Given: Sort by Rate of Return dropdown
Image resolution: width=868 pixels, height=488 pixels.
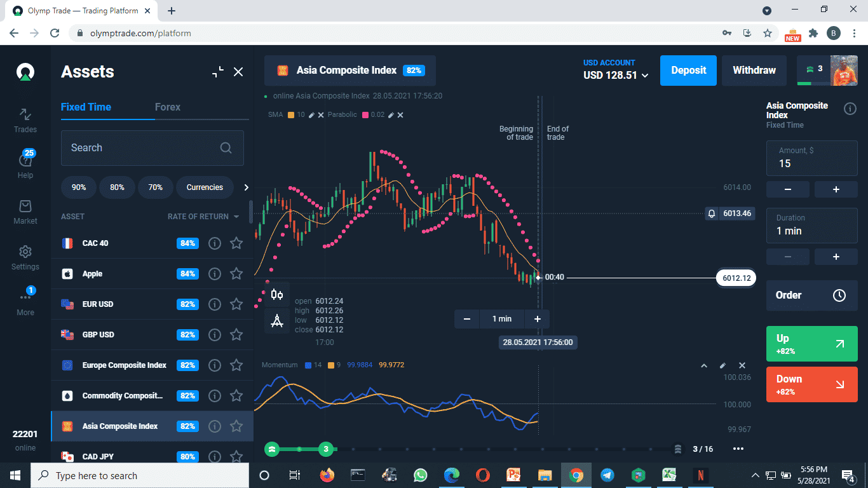Looking at the screenshot, I should click(203, 217).
